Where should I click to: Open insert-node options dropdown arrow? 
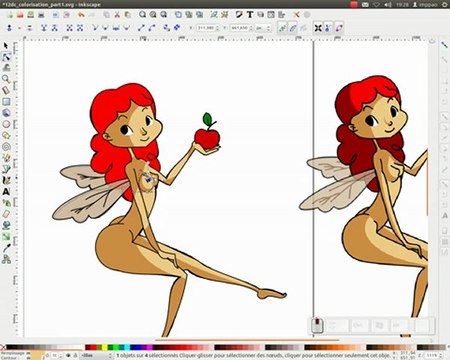(x=19, y=28)
